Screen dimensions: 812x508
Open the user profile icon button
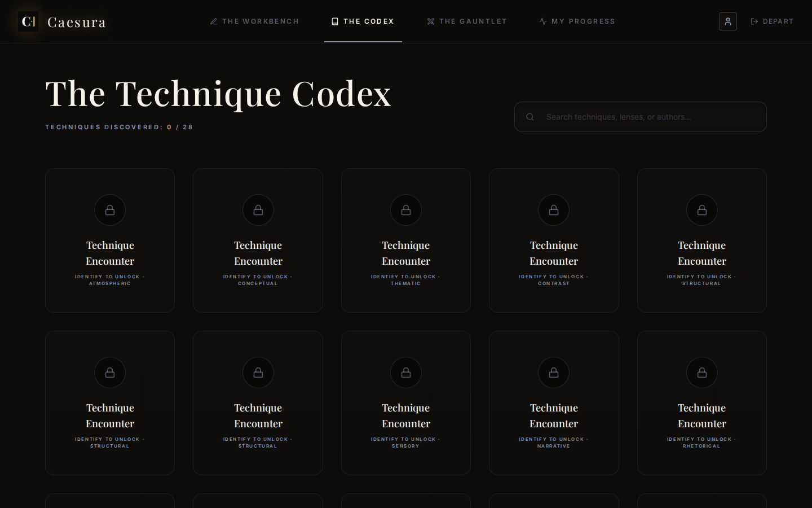[x=728, y=21]
